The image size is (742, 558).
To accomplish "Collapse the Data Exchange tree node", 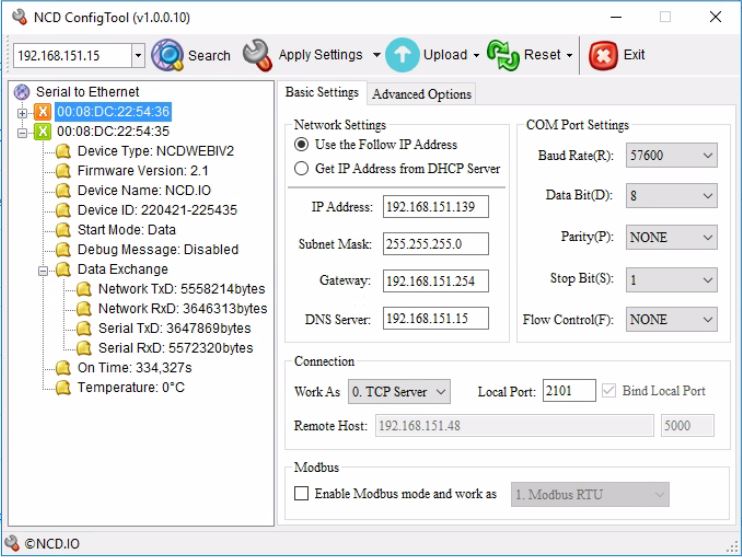I will pos(43,271).
